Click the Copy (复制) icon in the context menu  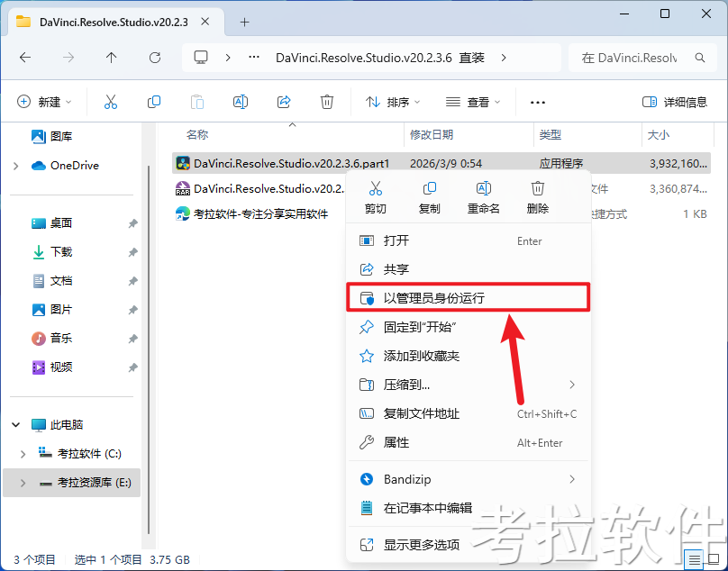(x=430, y=188)
